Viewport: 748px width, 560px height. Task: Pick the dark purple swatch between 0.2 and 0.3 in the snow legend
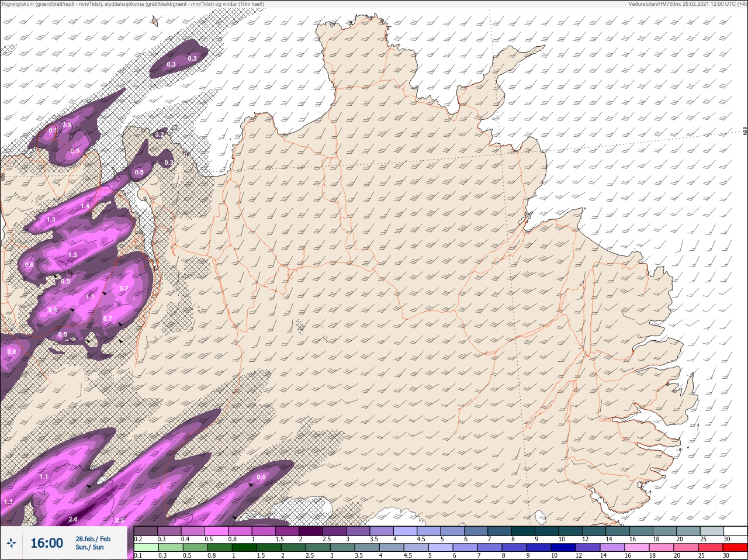click(x=146, y=531)
